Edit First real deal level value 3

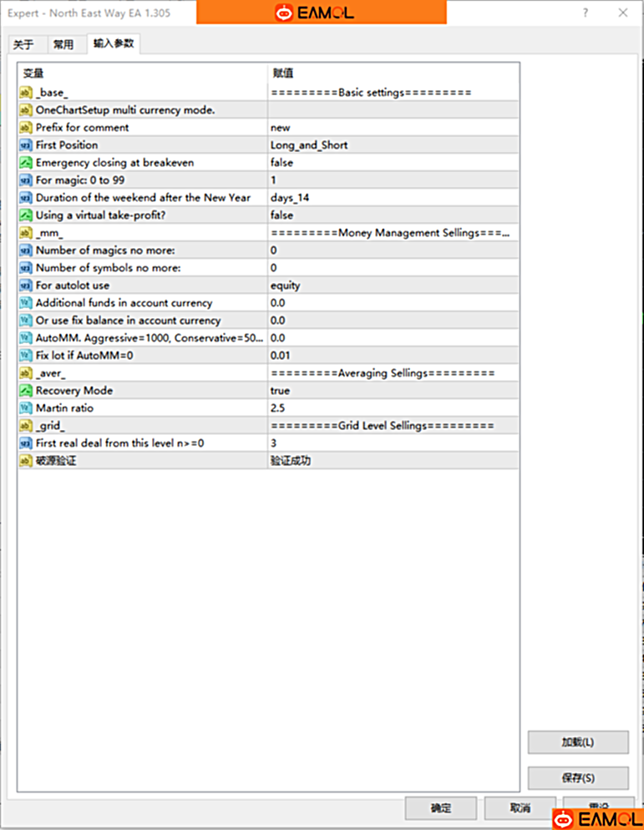[x=393, y=443]
